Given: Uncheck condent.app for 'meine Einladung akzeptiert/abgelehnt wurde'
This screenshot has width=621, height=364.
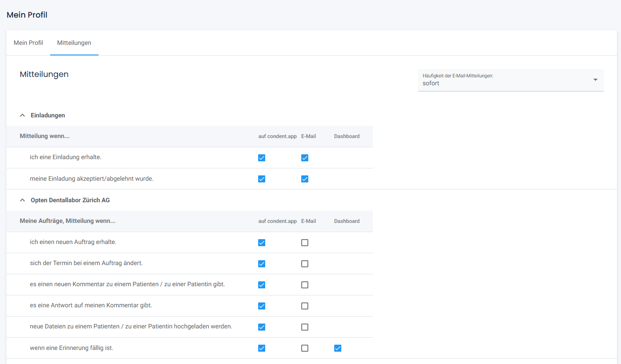Looking at the screenshot, I should (x=262, y=179).
